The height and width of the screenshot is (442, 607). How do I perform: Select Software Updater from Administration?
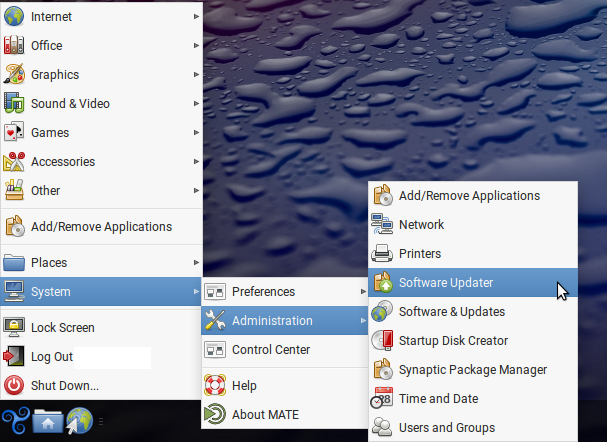(x=446, y=283)
